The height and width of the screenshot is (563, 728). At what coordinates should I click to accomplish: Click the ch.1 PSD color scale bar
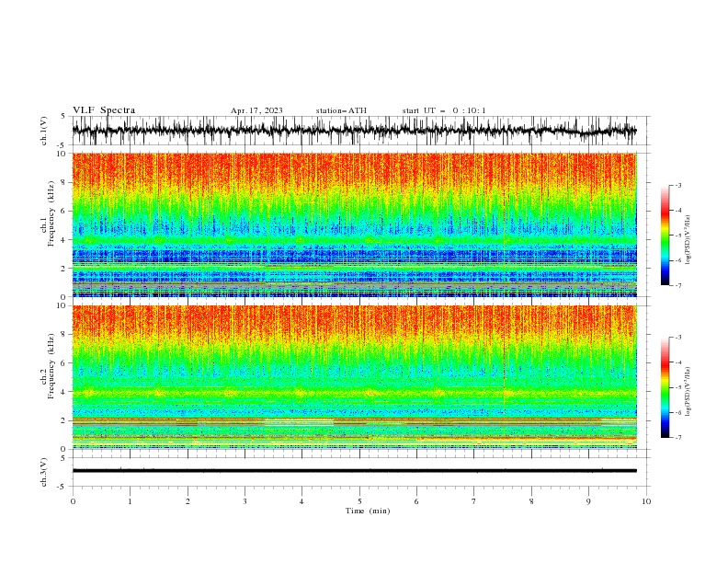[665, 236]
